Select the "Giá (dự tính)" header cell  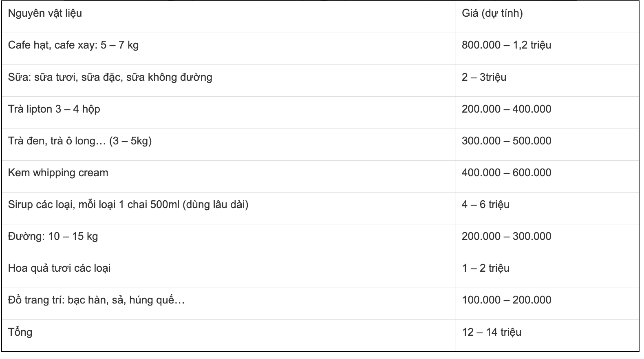(x=492, y=13)
